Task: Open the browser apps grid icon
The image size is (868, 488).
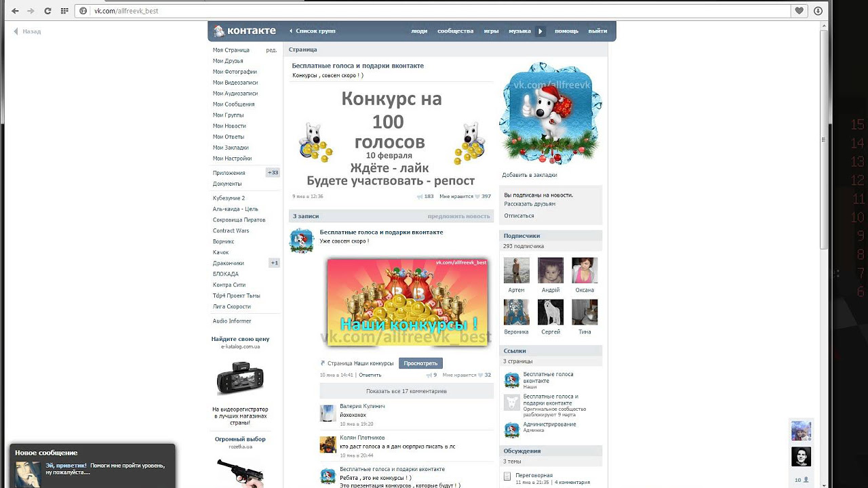Action: pos(64,11)
